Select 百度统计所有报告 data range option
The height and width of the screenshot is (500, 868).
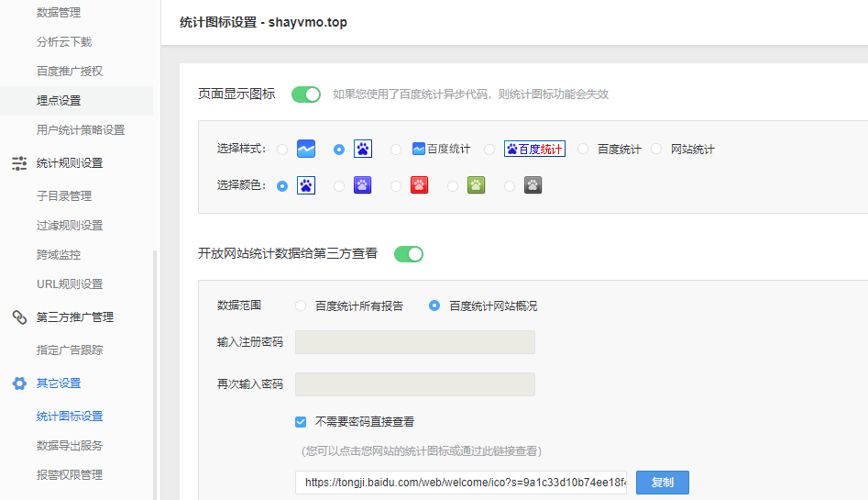(x=301, y=306)
